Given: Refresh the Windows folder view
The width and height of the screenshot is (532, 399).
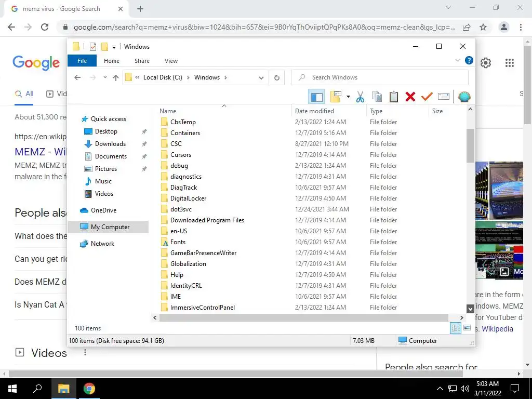Looking at the screenshot, I should (x=276, y=78).
